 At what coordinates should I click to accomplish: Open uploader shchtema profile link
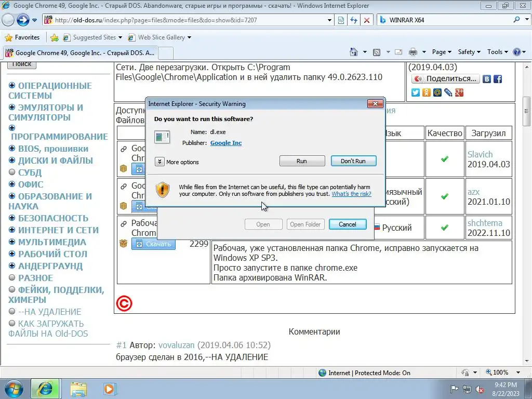pyautogui.click(x=485, y=223)
